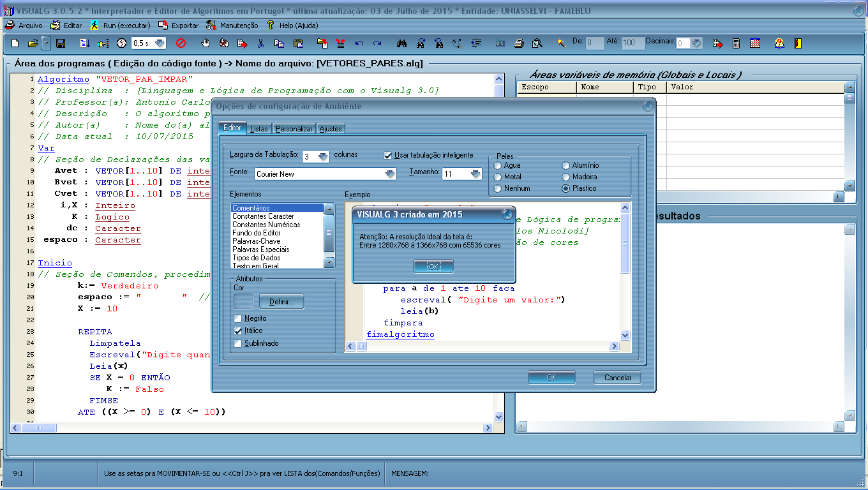Click the Help (Ajuda) book icon near toolbar end
Screen dimensions: 868x490
click(x=779, y=43)
